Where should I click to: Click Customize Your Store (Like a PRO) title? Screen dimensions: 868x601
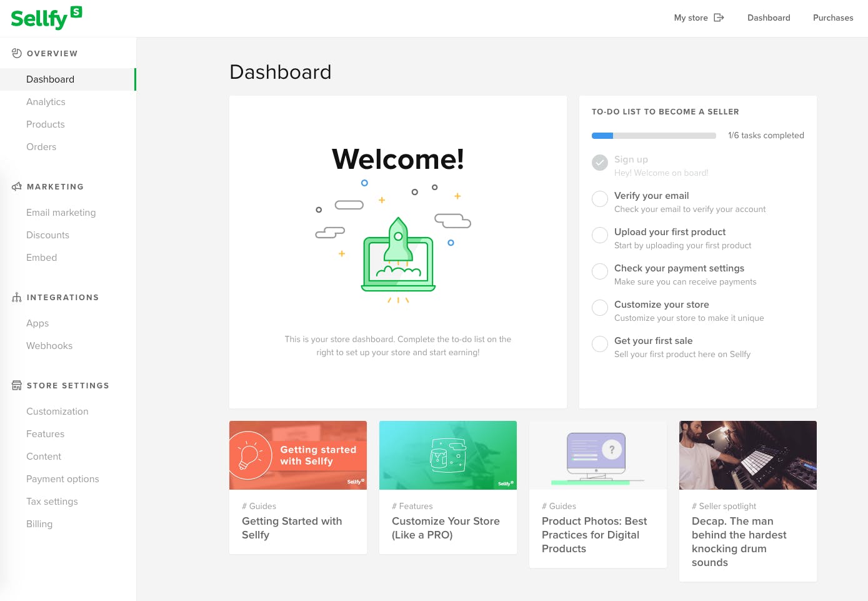click(x=446, y=528)
